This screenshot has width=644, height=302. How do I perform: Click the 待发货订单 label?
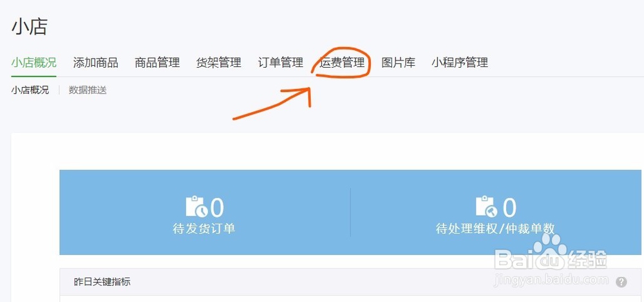coord(204,228)
